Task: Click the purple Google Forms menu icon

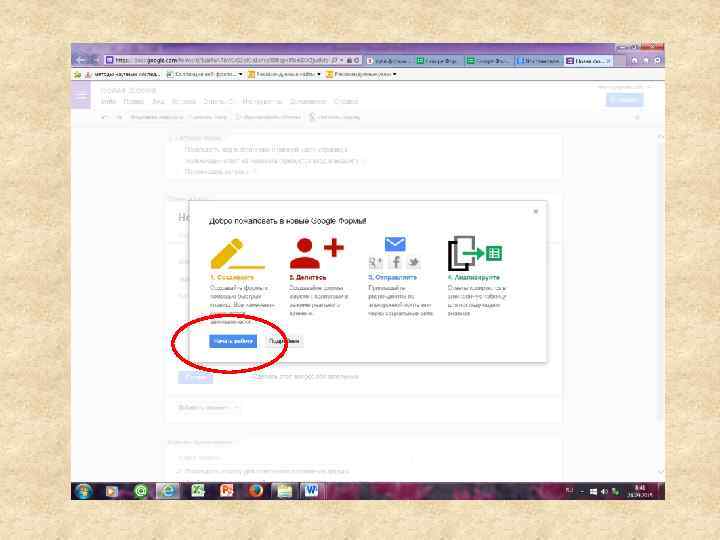Action: pos(81,96)
